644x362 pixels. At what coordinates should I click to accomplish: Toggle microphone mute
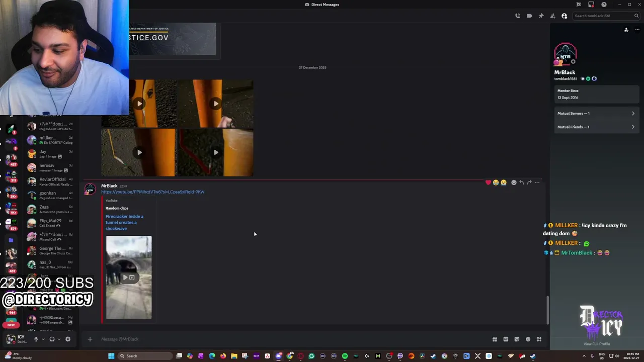pyautogui.click(x=36, y=339)
